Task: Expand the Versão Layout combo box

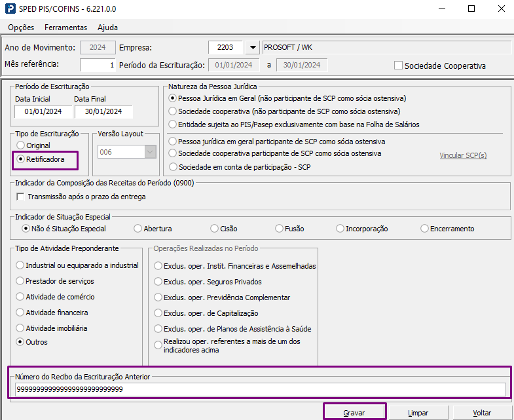Action: click(151, 152)
